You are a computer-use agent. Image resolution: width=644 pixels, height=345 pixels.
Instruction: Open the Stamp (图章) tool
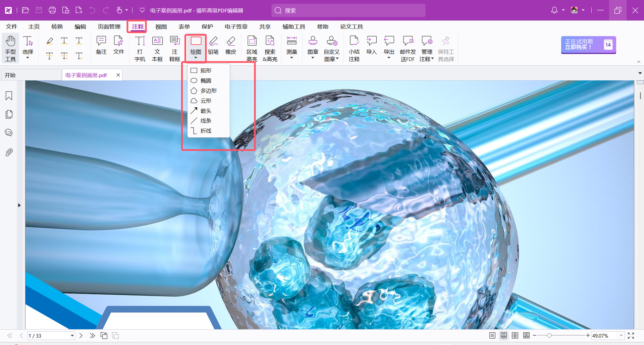pos(313,48)
